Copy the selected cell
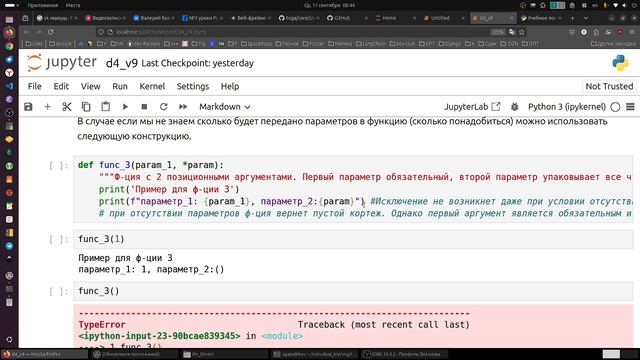This screenshot has width=640, height=360. (86, 107)
